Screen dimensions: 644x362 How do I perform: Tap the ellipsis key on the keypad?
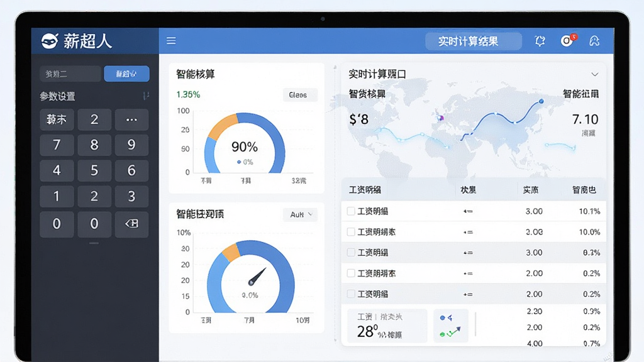coord(131,119)
